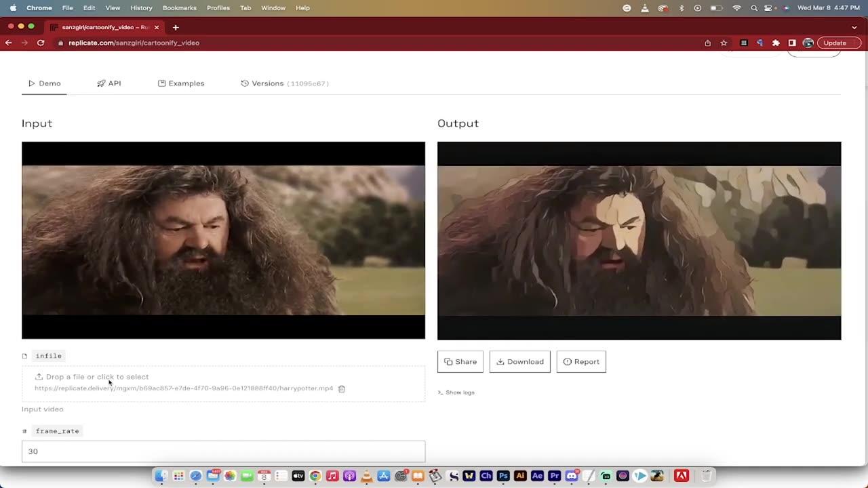868x488 pixels.
Task: Open the Spotlight search icon in the menu bar
Action: (x=753, y=8)
